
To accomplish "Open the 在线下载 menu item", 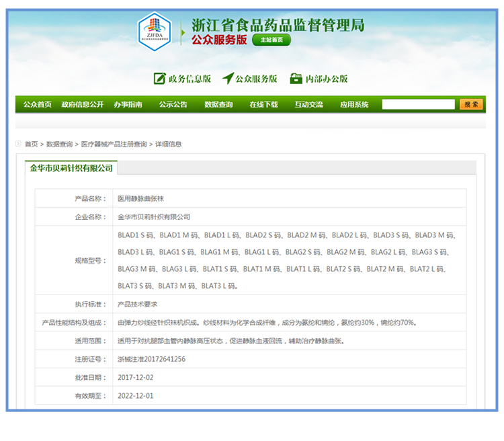I will point(263,105).
